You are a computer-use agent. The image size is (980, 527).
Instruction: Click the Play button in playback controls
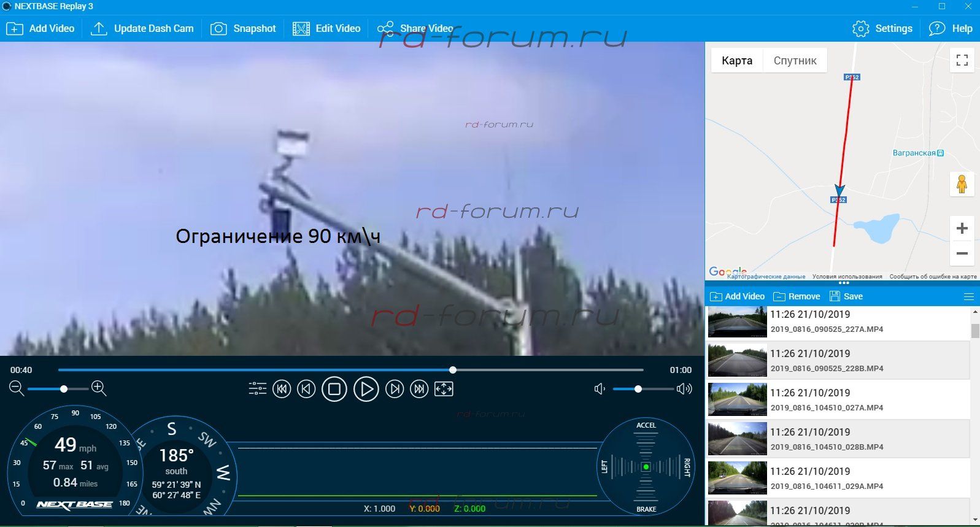366,389
